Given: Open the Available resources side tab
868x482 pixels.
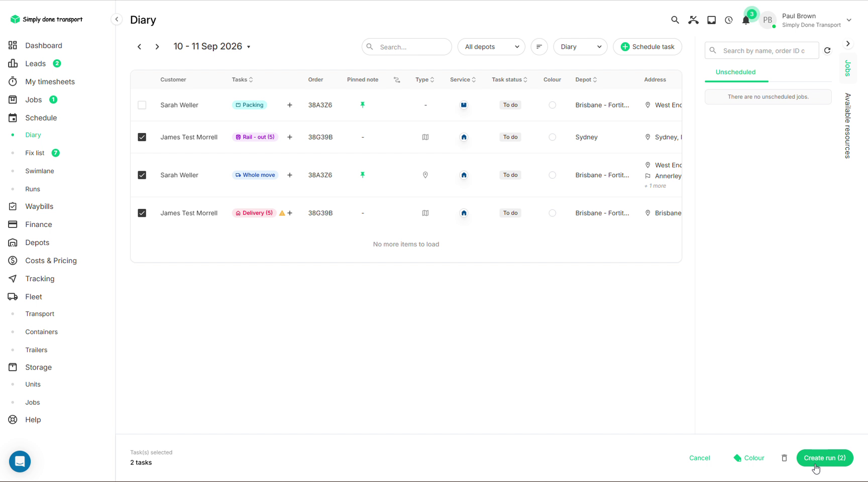Looking at the screenshot, I should pos(848,126).
